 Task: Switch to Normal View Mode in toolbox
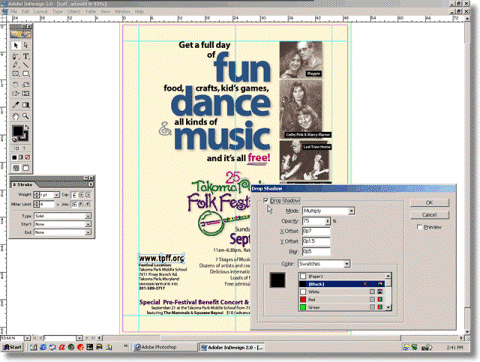(16, 168)
